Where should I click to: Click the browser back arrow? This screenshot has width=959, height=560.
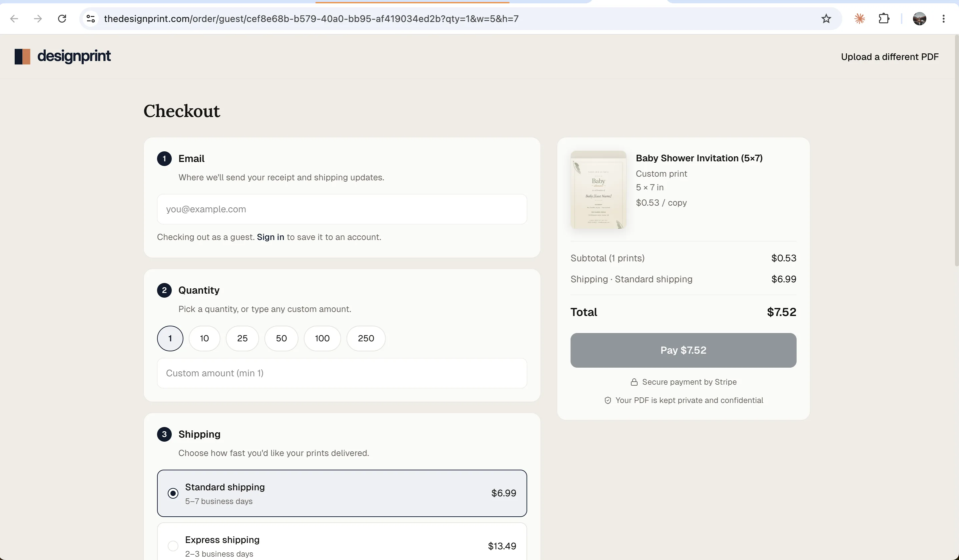[14, 19]
